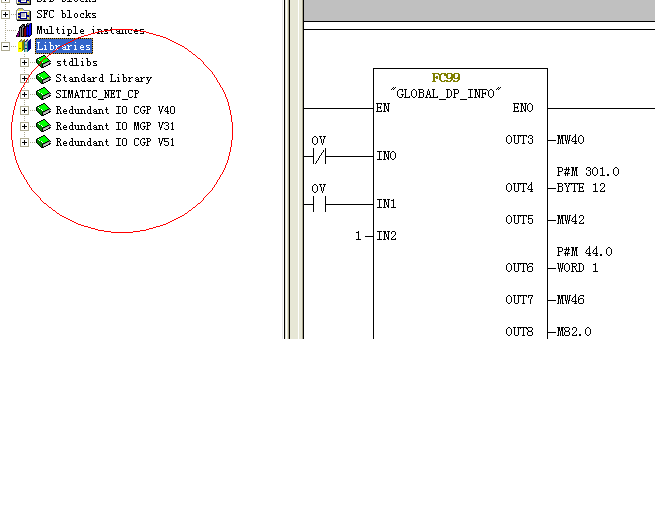Click the MW40 operand at OUT3
Screen dimensions: 655x512
pyautogui.click(x=571, y=140)
